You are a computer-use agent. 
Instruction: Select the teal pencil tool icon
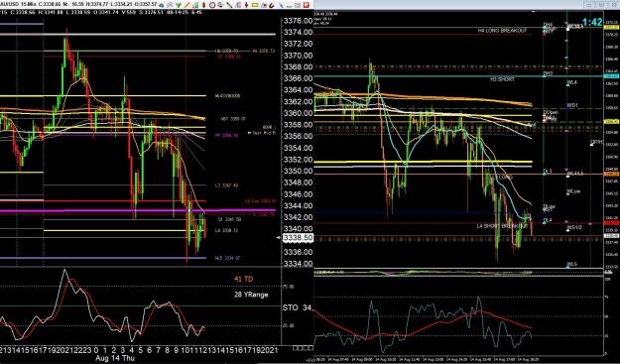click(x=281, y=5)
